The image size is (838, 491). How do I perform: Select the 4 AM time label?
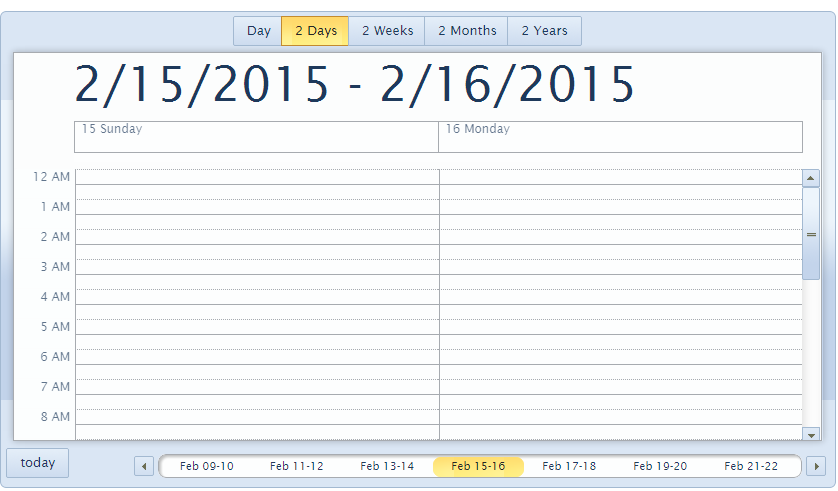click(x=55, y=297)
